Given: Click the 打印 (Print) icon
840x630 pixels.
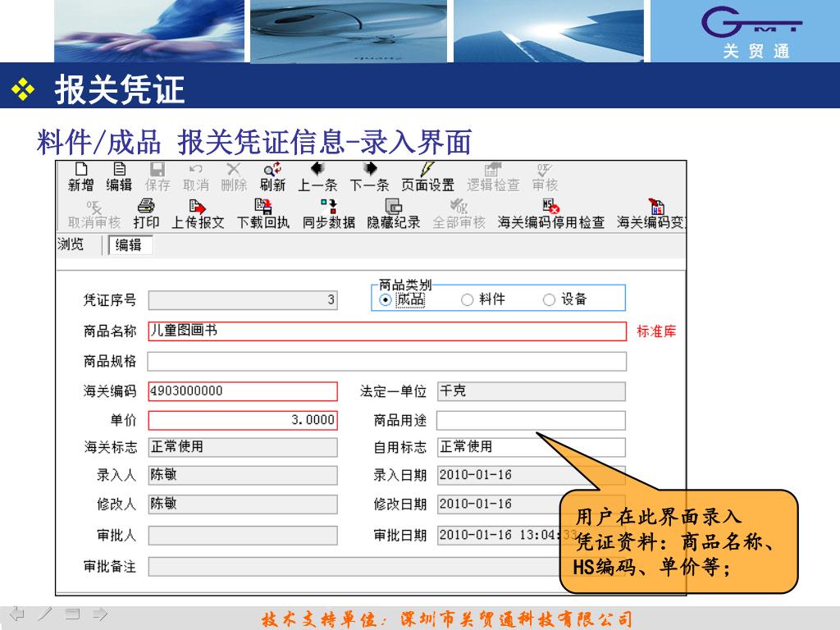Looking at the screenshot, I should click(x=146, y=214).
